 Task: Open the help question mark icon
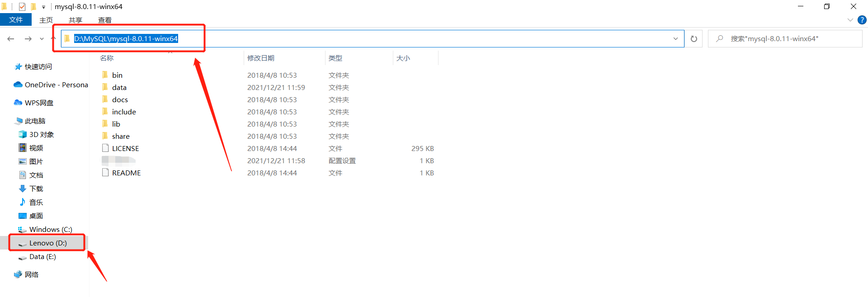pyautogui.click(x=862, y=20)
